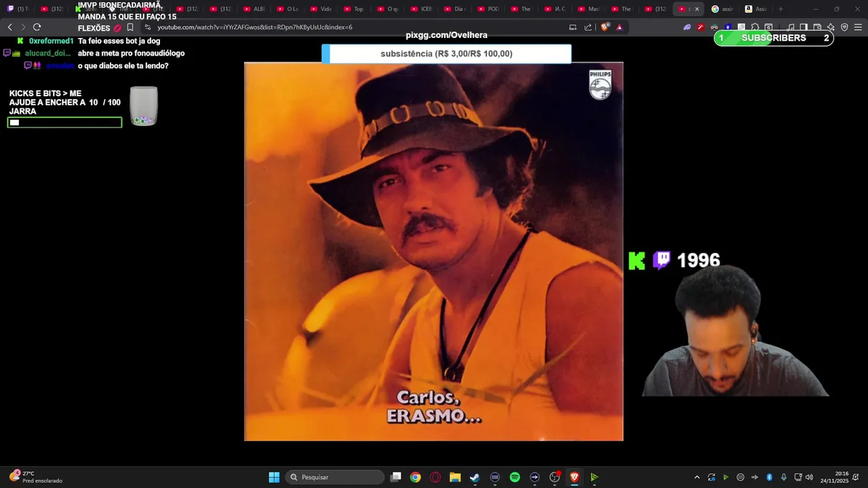Click the Bluetooth tray icon

pyautogui.click(x=770, y=477)
